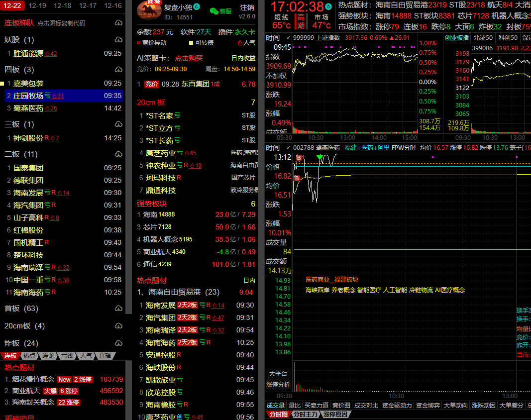
Task: Expand the 20cm板 (4) group
Action: [x=24, y=326]
